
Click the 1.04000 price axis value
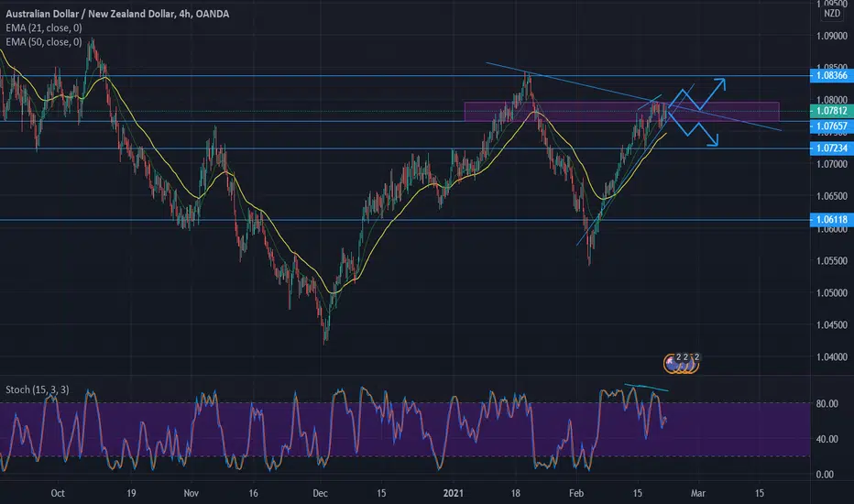(832, 356)
